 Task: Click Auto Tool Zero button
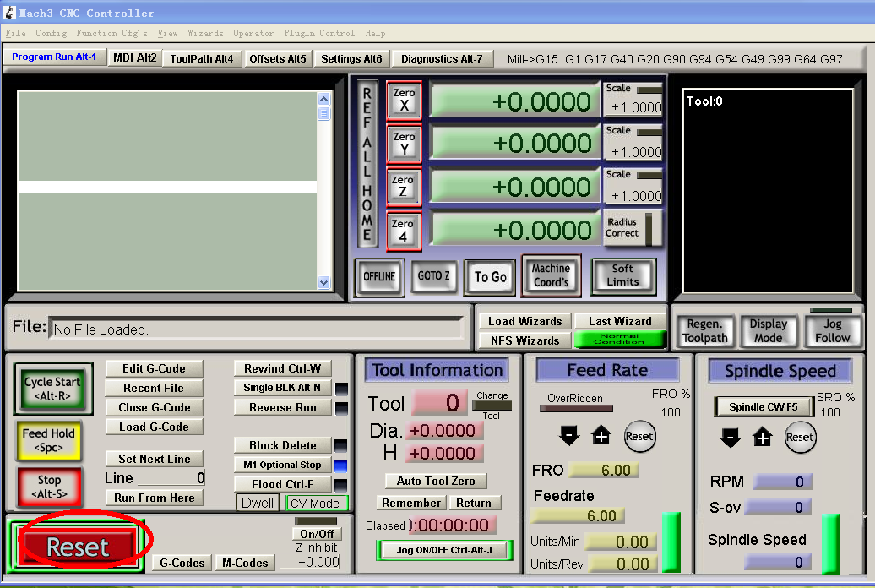click(436, 481)
